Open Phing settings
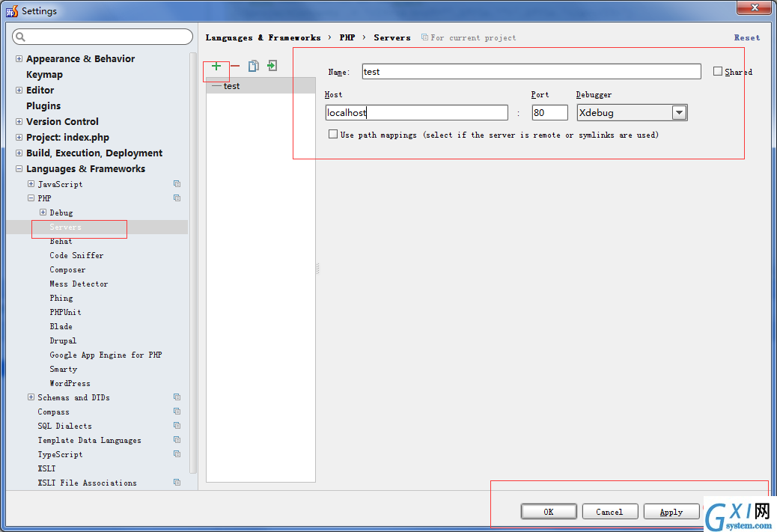The image size is (777, 532). click(x=61, y=299)
